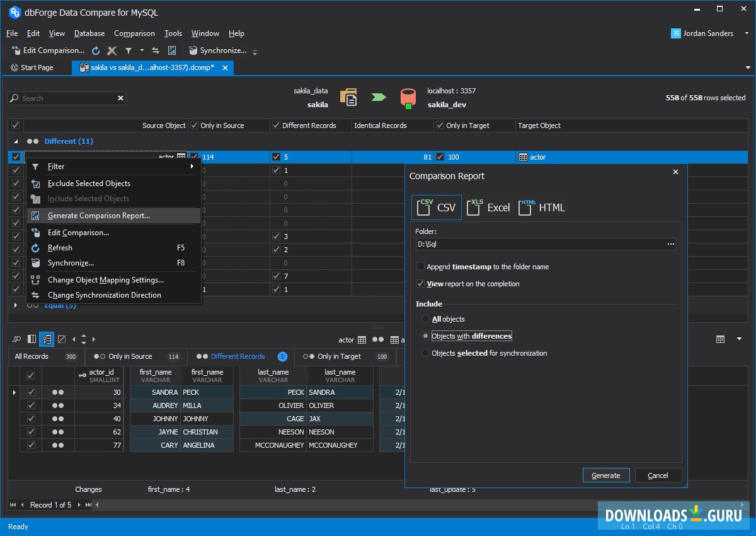756x536 pixels.
Task: Click the Search input field
Action: point(63,98)
